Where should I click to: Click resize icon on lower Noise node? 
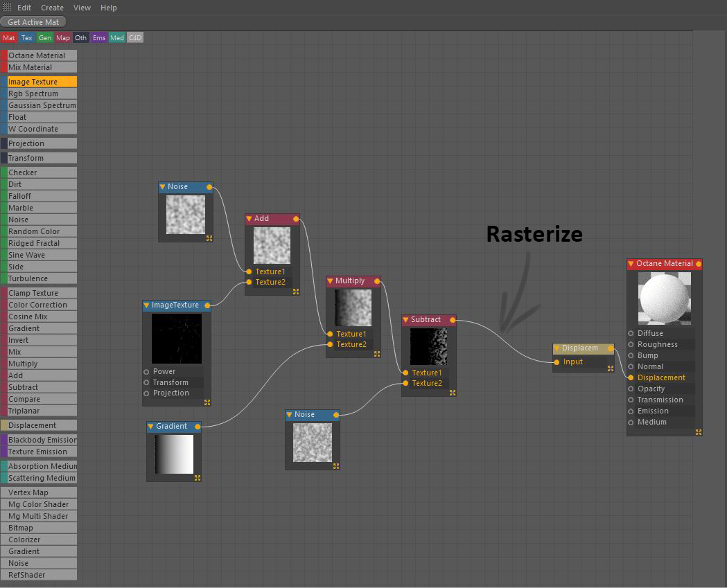pos(336,466)
